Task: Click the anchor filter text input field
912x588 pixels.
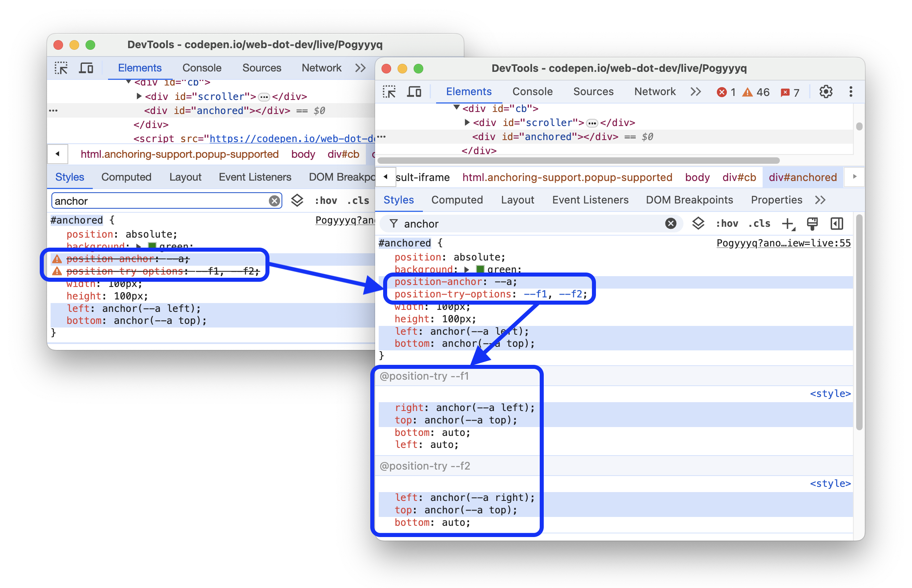Action: click(x=526, y=224)
